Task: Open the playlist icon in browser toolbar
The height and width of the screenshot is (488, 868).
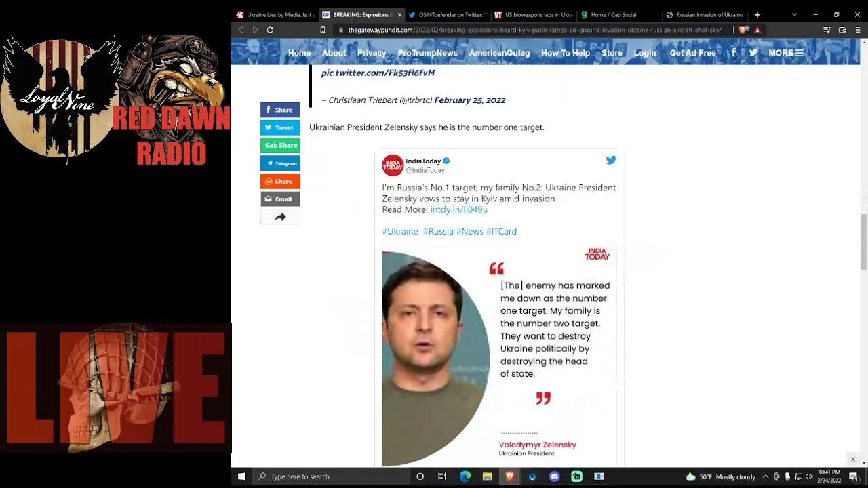Action: [827, 30]
